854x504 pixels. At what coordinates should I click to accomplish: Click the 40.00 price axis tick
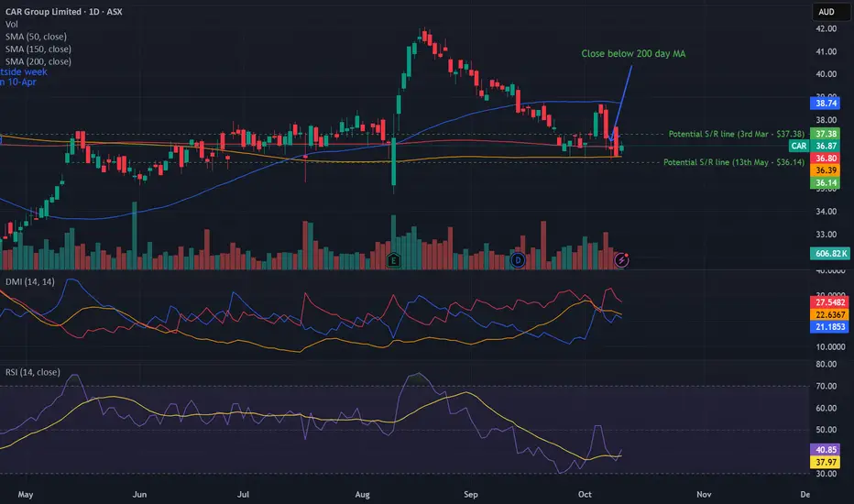click(826, 74)
